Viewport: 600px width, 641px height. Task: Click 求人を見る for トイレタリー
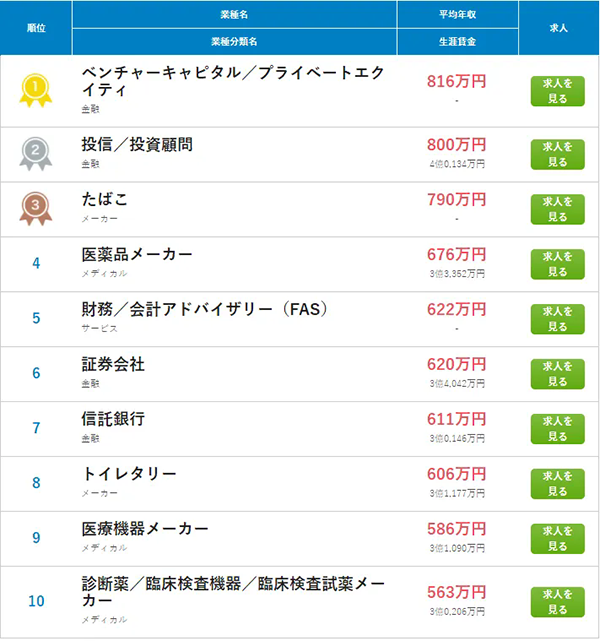(557, 484)
